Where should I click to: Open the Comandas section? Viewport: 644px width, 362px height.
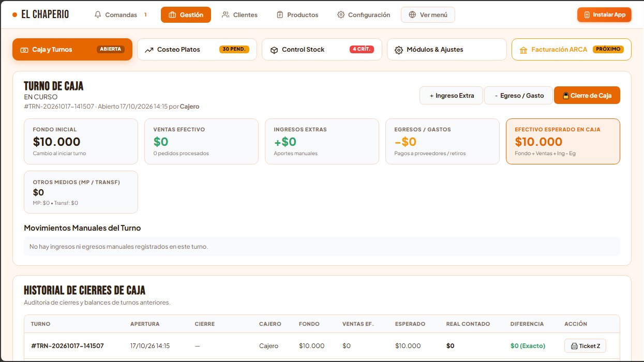click(121, 15)
